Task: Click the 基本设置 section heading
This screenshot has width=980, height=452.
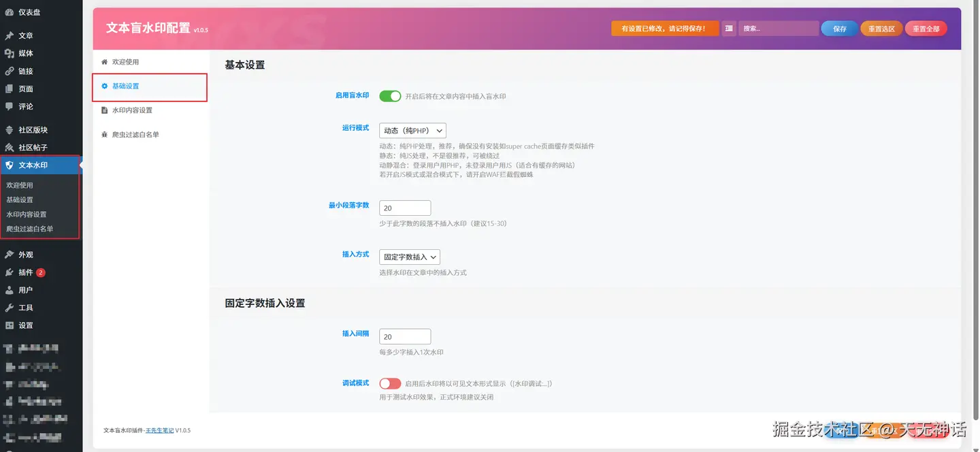Action: (245, 65)
